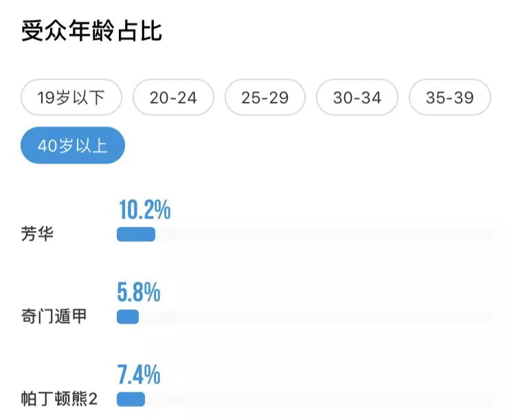Open the 芳华 movie label
The image size is (507, 420).
coord(37,234)
